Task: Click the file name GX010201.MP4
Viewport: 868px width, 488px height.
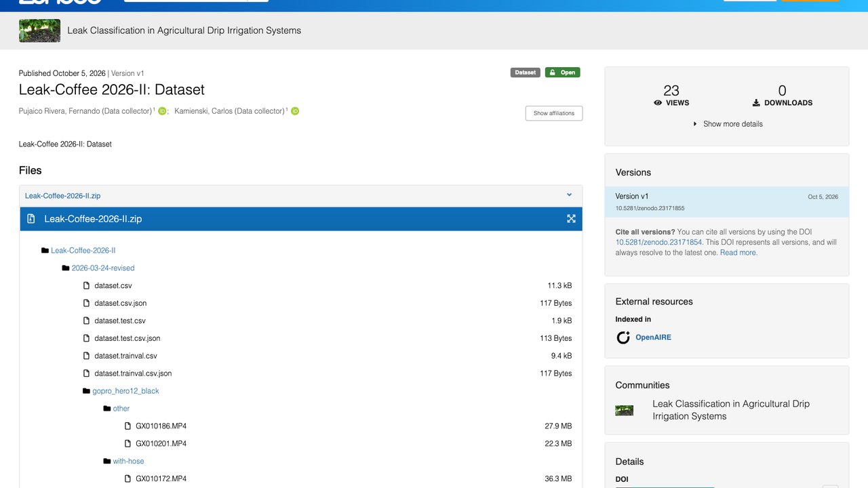Action: tap(161, 444)
